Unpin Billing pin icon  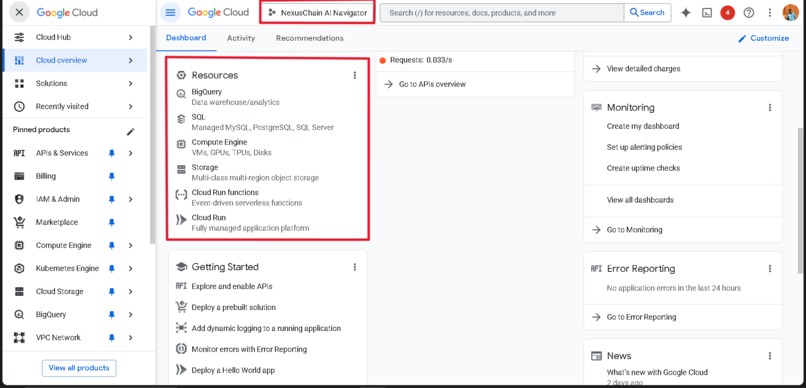(x=112, y=176)
